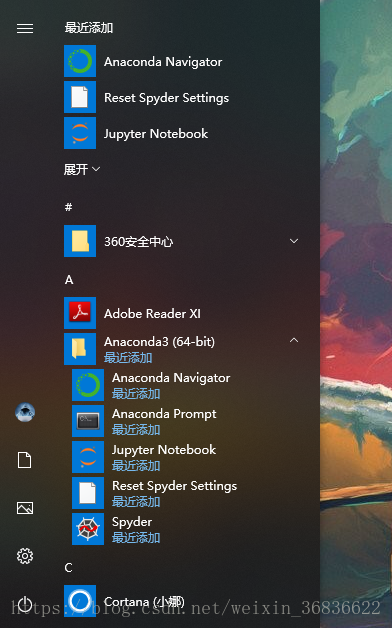Launch Anaconda Navigator label under Anaconda3 folder
The image size is (392, 628).
pos(171,378)
